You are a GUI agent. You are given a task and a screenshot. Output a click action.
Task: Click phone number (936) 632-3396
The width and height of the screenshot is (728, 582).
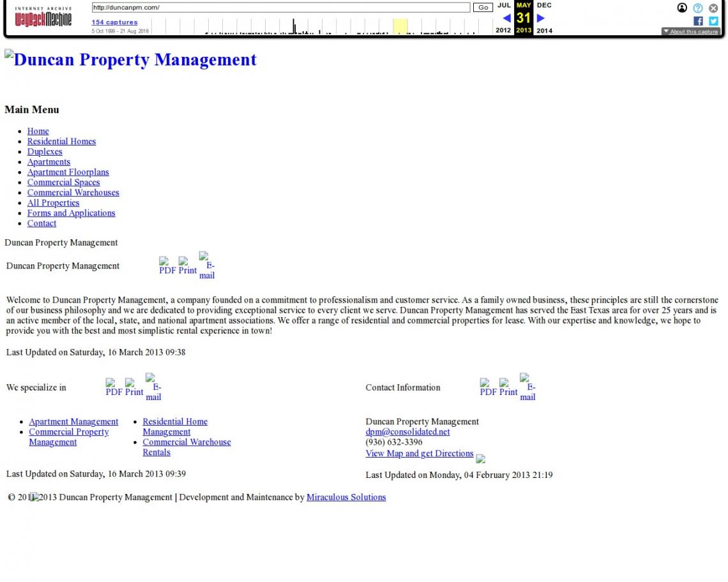(394, 442)
